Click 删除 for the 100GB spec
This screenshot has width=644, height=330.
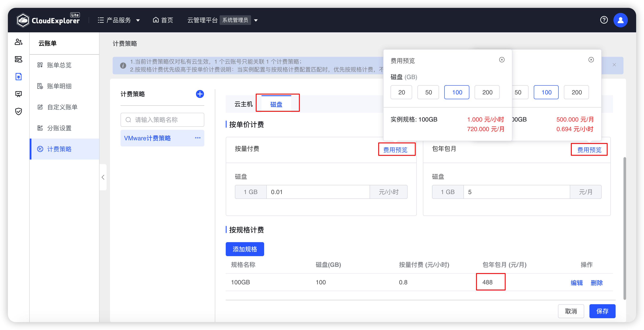596,283
